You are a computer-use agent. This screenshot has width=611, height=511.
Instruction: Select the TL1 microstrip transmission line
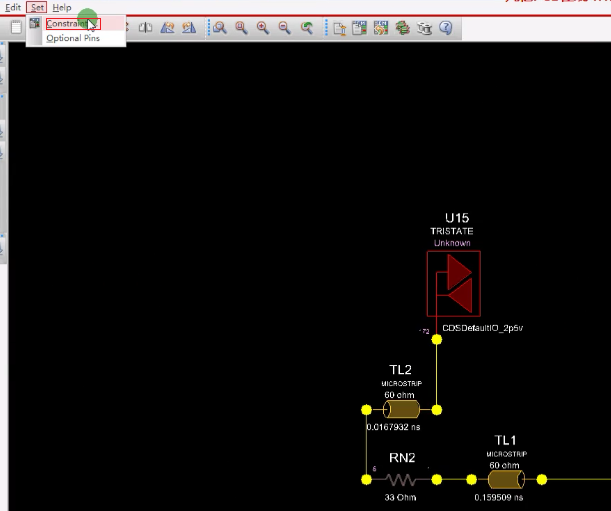coord(505,479)
